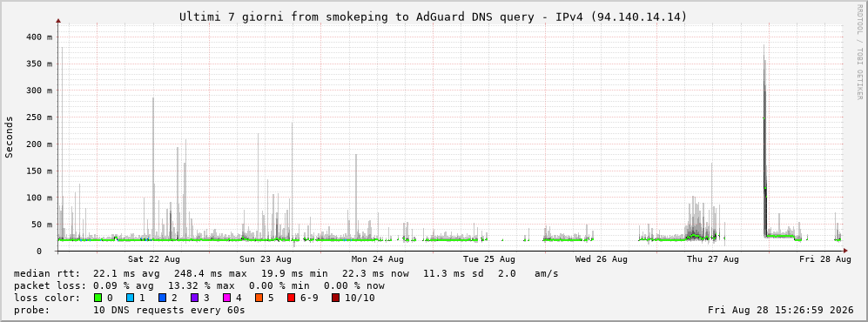Select the Mon 24 Aug axis label
Screen dimensions: 868x322
pyautogui.click(x=378, y=259)
